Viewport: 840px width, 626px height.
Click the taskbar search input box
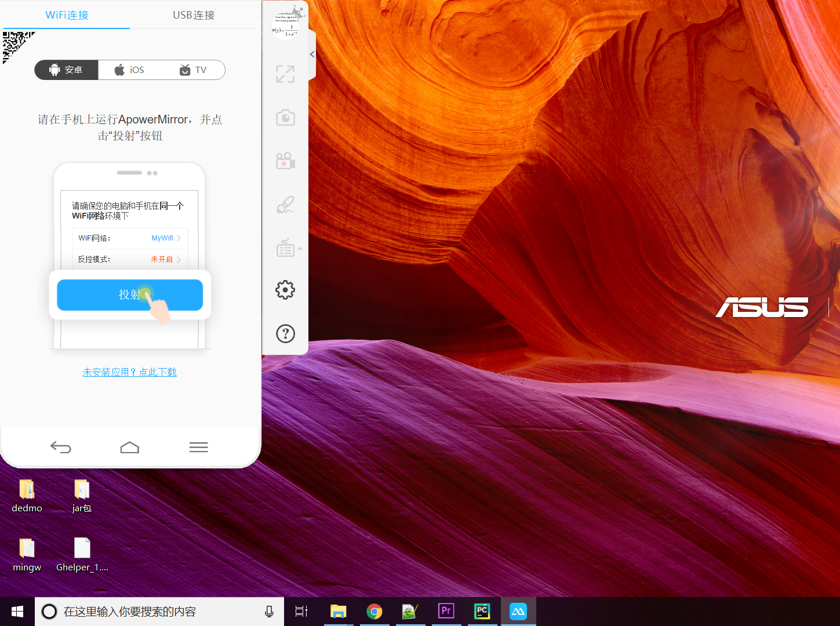[x=159, y=612]
